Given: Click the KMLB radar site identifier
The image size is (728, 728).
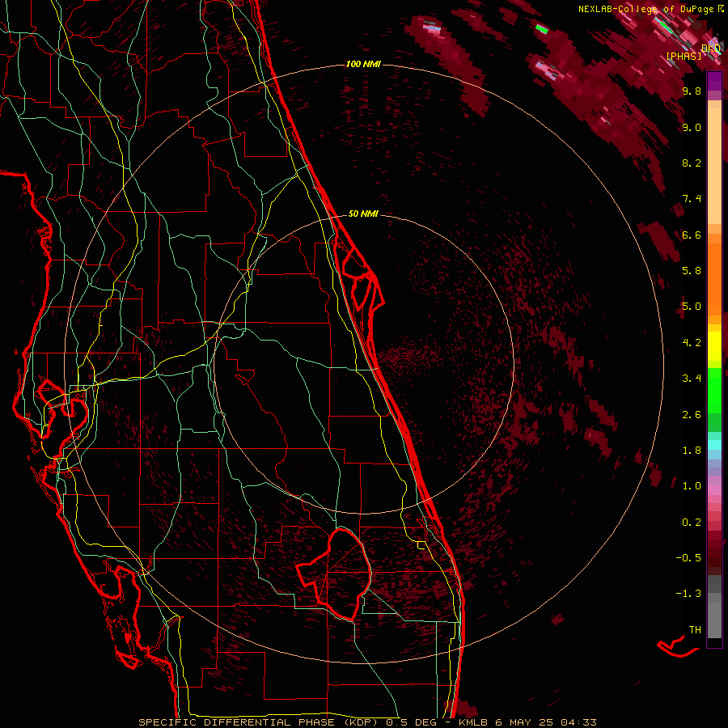Looking at the screenshot, I should 472,722.
